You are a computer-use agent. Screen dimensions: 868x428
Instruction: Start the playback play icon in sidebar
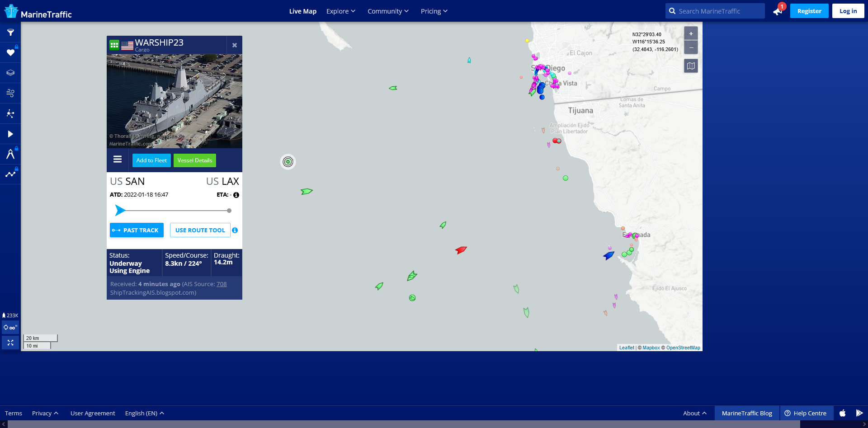[10, 134]
